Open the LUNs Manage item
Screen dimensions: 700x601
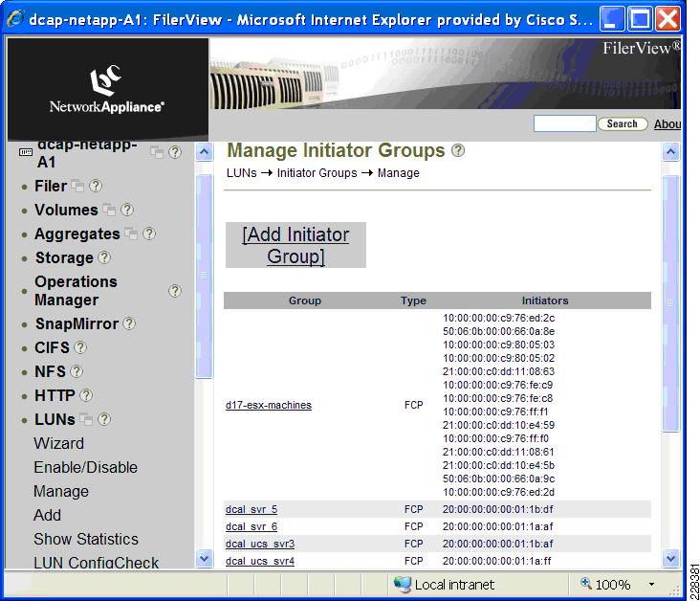point(60,492)
